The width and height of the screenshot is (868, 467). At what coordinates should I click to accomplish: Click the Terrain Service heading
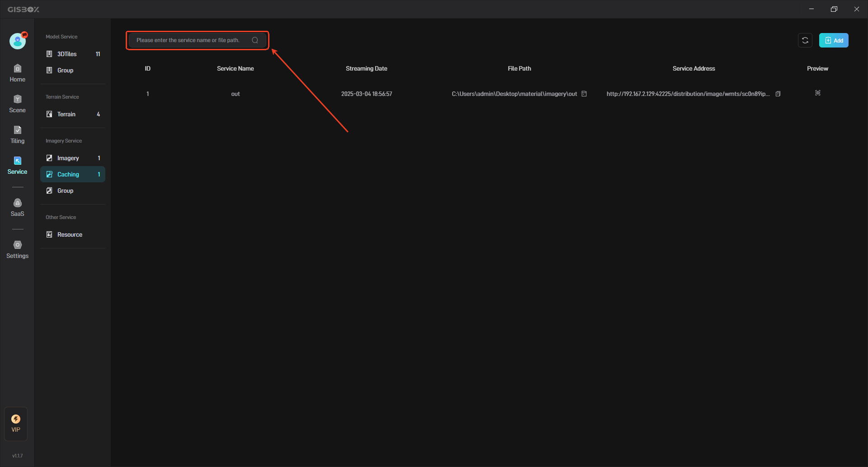pos(62,97)
